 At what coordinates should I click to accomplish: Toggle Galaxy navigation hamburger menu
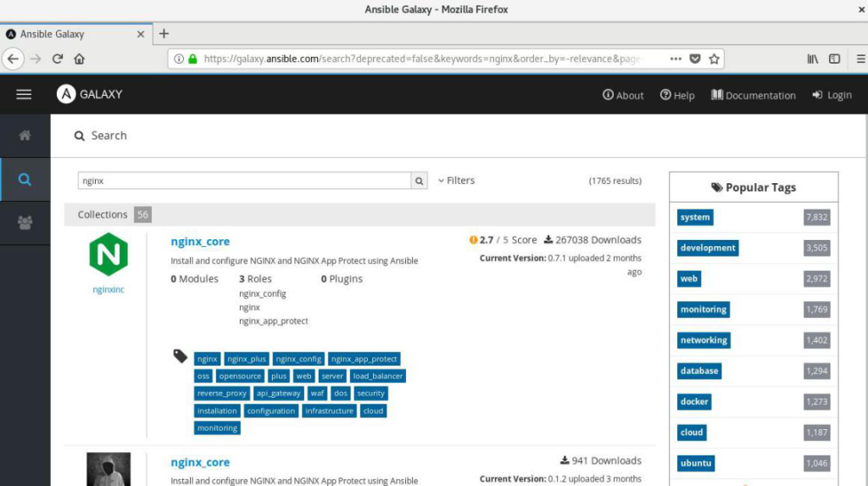point(24,94)
